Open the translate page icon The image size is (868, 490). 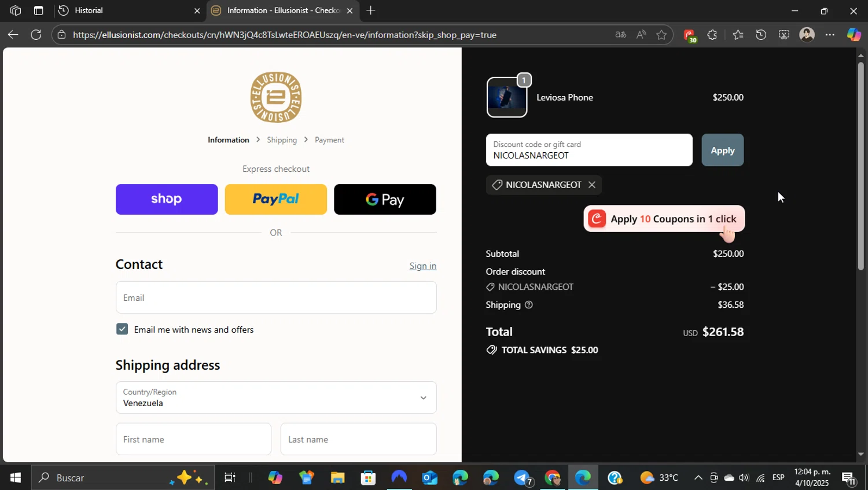tap(620, 35)
